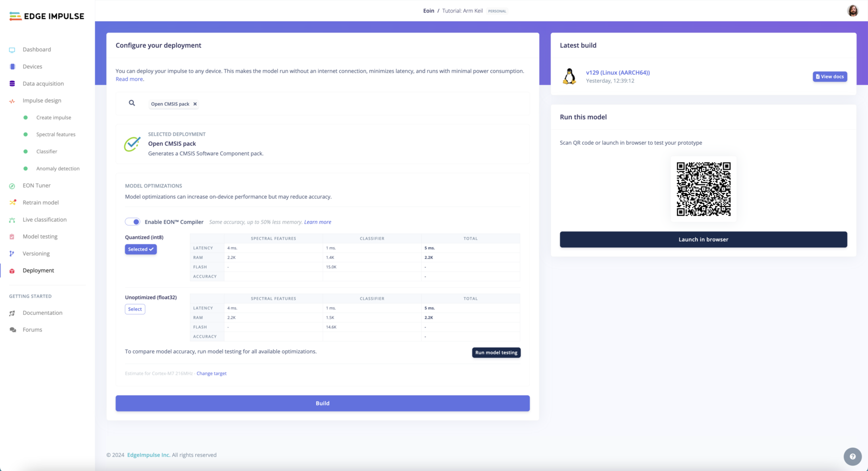Click inside the deployment search field
This screenshot has height=471, width=868.
[x=323, y=104]
